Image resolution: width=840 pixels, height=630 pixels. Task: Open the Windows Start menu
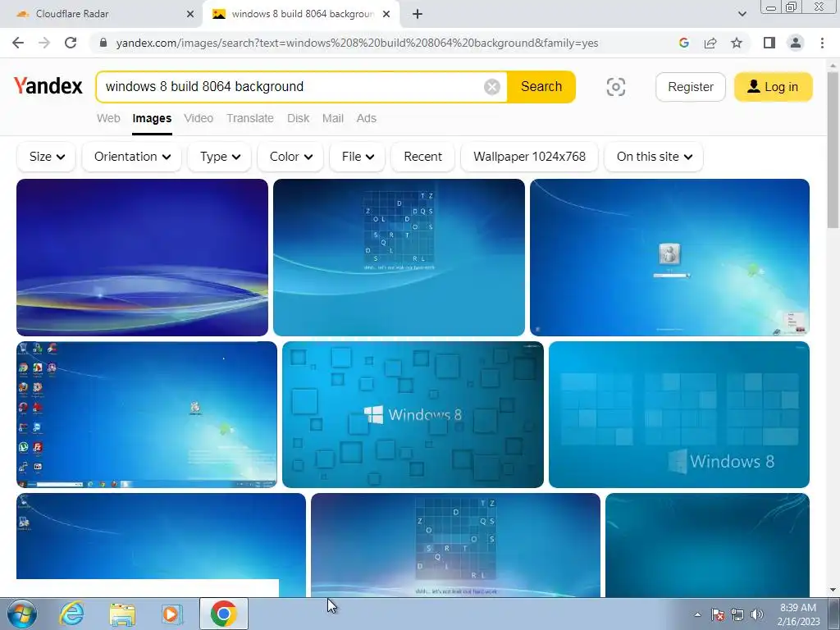tap(21, 614)
